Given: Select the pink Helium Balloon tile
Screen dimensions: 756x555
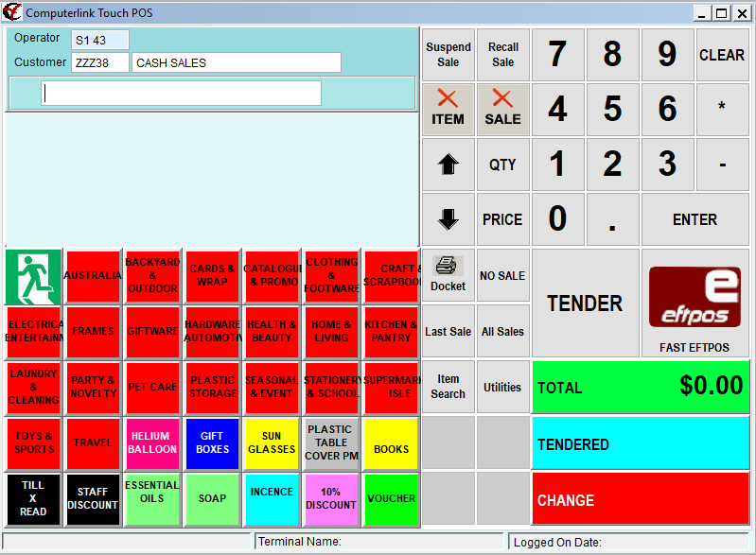Looking at the screenshot, I should click(152, 442).
